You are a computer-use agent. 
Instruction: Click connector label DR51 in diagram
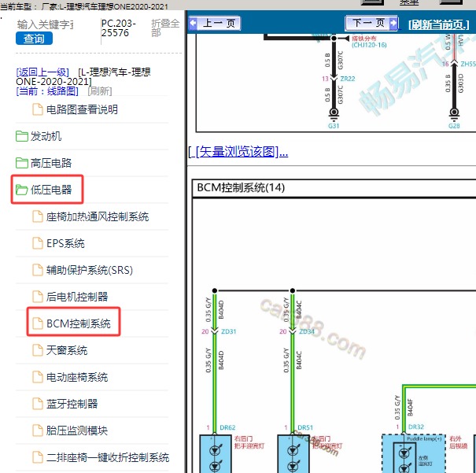click(x=305, y=427)
